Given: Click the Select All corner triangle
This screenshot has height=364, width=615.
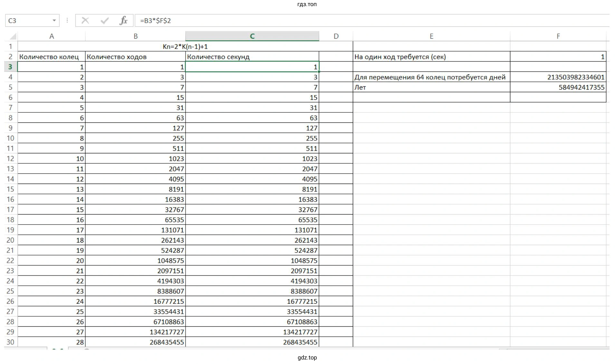Looking at the screenshot, I should [13, 36].
